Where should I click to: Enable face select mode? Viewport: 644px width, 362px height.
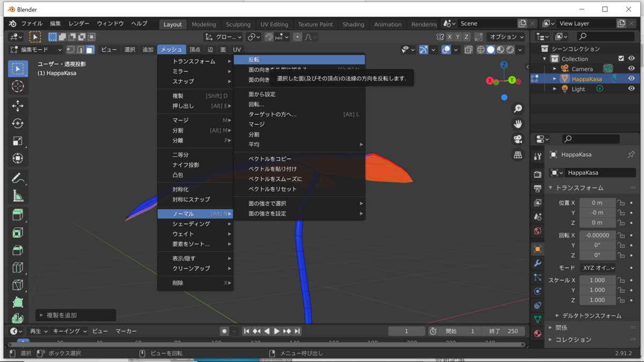tap(90, 49)
